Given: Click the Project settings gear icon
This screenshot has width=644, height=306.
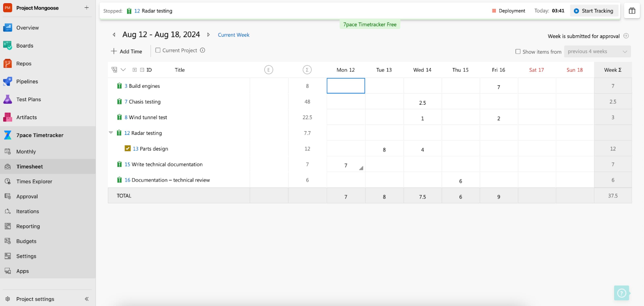Looking at the screenshot, I should pyautogui.click(x=8, y=299).
